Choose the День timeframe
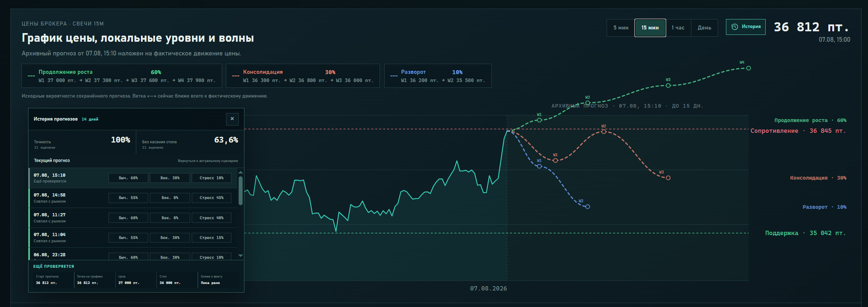Screen dimensions: 868x307 704,28
